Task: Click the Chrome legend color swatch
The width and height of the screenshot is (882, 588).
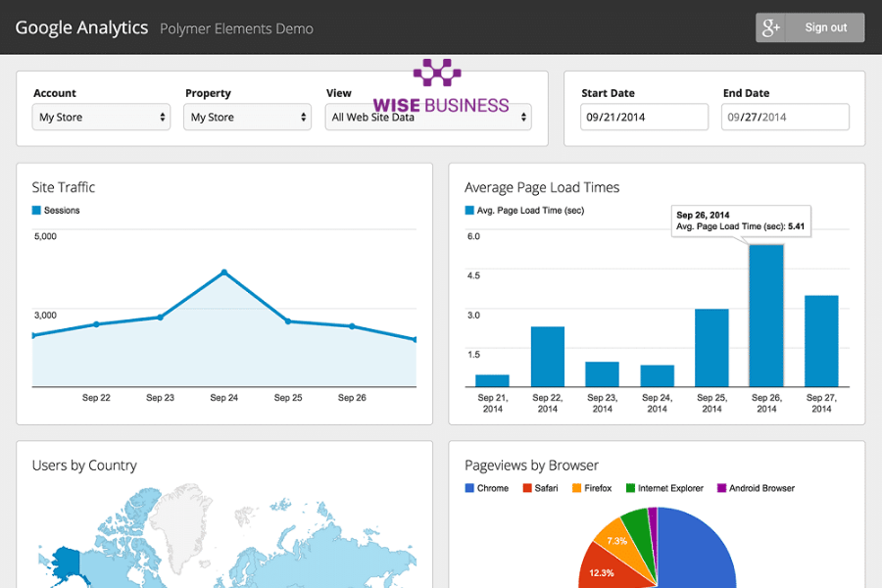Action: [x=469, y=488]
